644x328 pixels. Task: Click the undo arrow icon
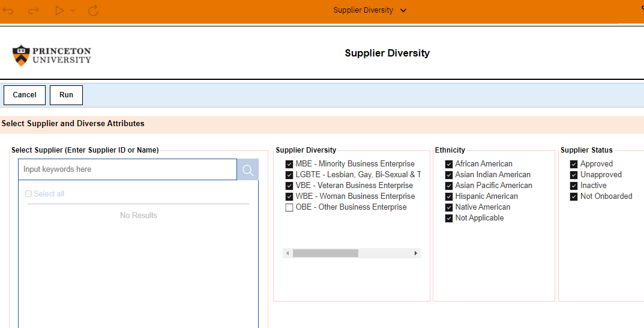click(8, 10)
